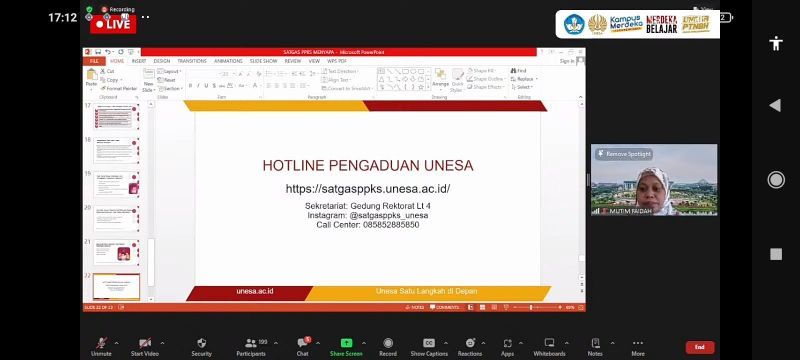The height and width of the screenshot is (360, 800).
Task: Expand the arrow next to Participants
Action: pyautogui.click(x=276, y=343)
